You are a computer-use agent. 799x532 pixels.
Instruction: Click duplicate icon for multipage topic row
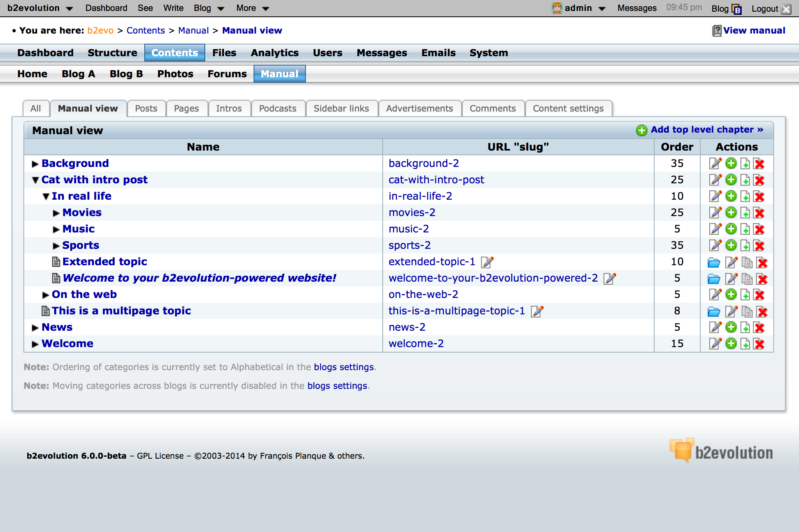click(747, 312)
